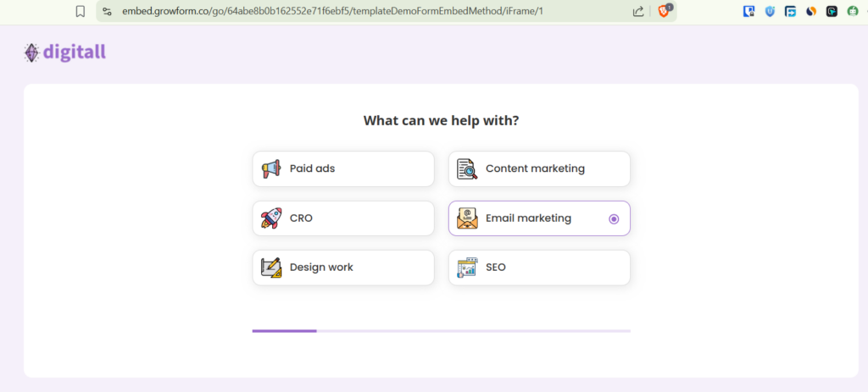Screen dimensions: 868x392
Task: Open the site settings icon before URL
Action: point(108,12)
